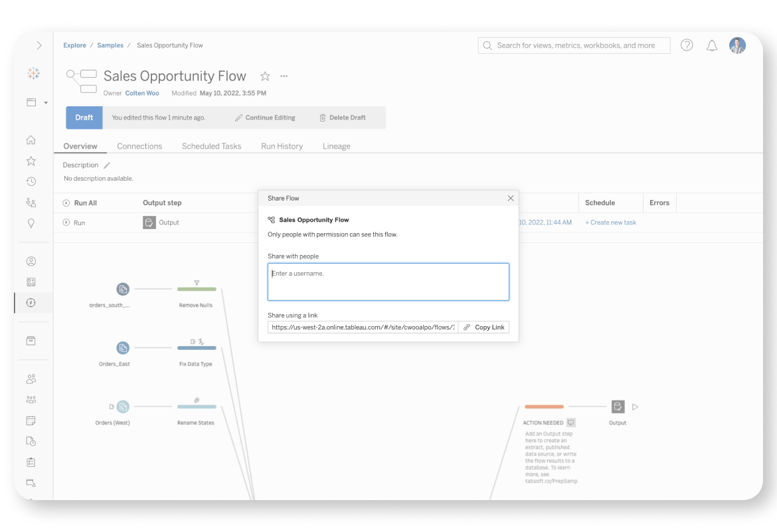Select the Remove Nulls clean step

pyautogui.click(x=197, y=289)
